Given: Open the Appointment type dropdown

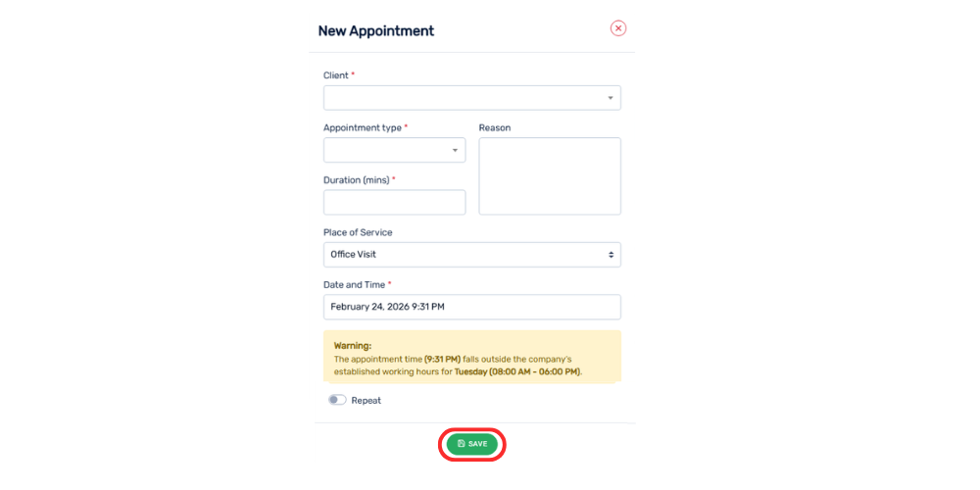Looking at the screenshot, I should click(x=387, y=150).
